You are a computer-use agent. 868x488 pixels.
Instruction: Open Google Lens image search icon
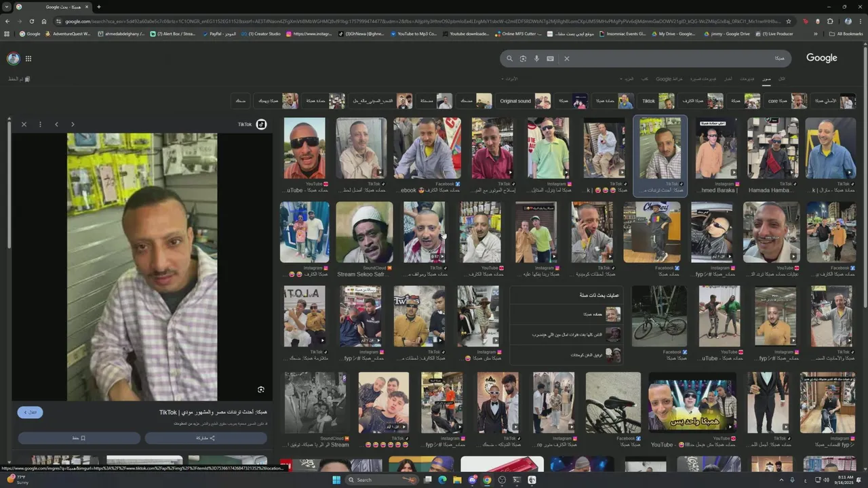523,58
